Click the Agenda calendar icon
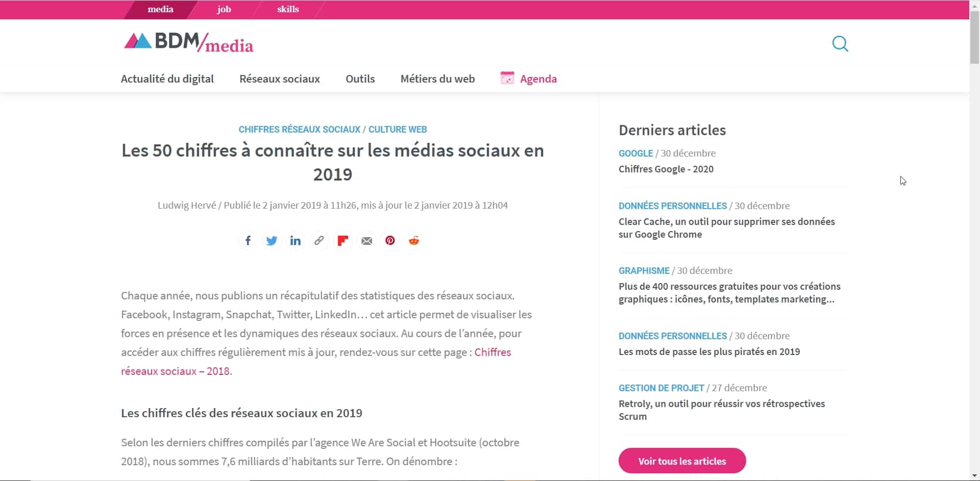 [507, 78]
